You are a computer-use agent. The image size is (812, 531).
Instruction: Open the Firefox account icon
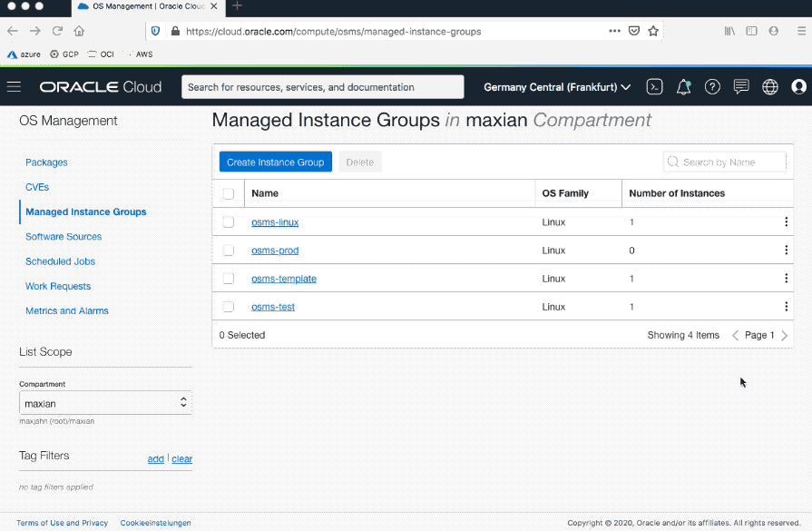click(774, 31)
